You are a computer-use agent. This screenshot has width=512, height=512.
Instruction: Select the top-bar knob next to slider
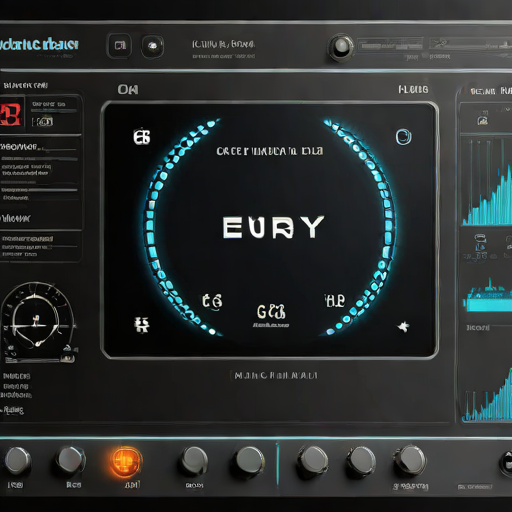340,47
